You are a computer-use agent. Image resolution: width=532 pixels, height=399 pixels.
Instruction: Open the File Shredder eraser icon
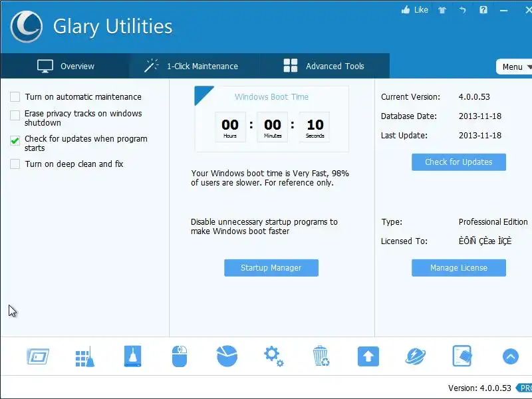462,356
